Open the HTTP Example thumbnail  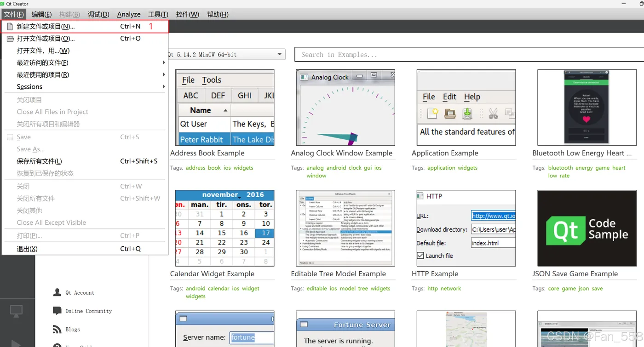466,228
